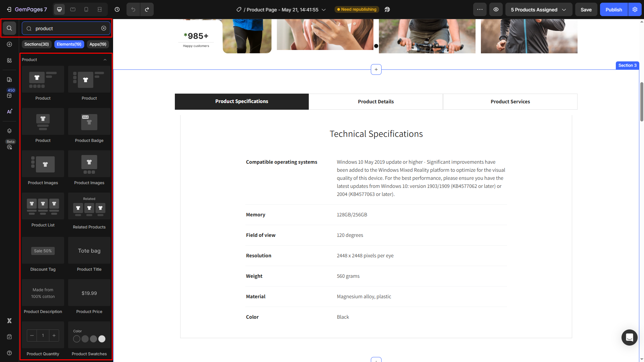Open the 5 Products Assigned dropdown
Viewport: 644px width, 362px height.
click(x=539, y=9)
